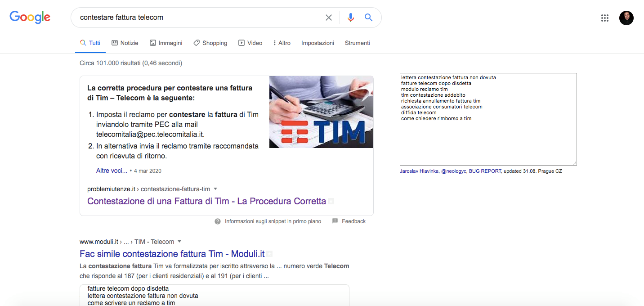Switch to the Immagini tab
The width and height of the screenshot is (644, 306).
coord(166,43)
